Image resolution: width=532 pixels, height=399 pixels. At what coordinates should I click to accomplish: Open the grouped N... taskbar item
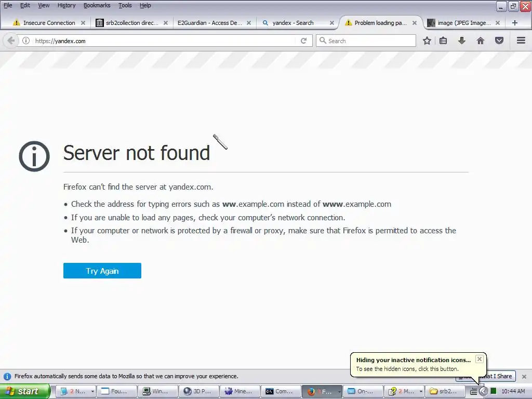click(x=76, y=391)
